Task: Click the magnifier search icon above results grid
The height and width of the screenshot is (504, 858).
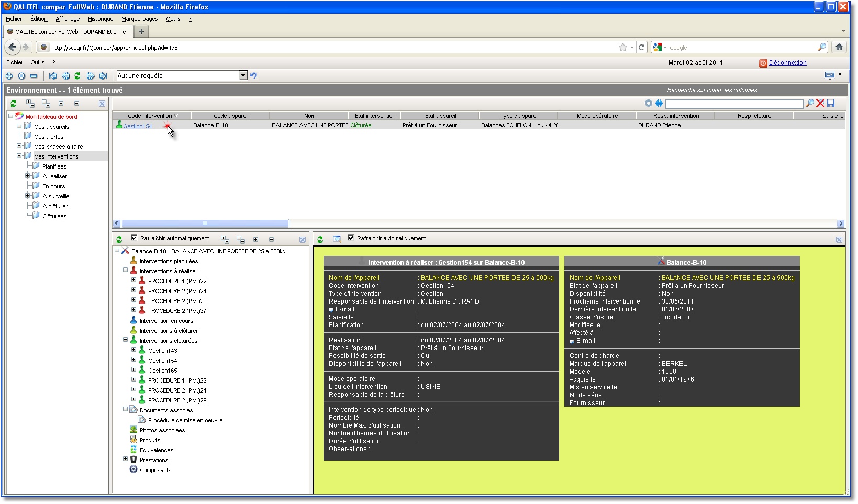Action: pyautogui.click(x=809, y=103)
